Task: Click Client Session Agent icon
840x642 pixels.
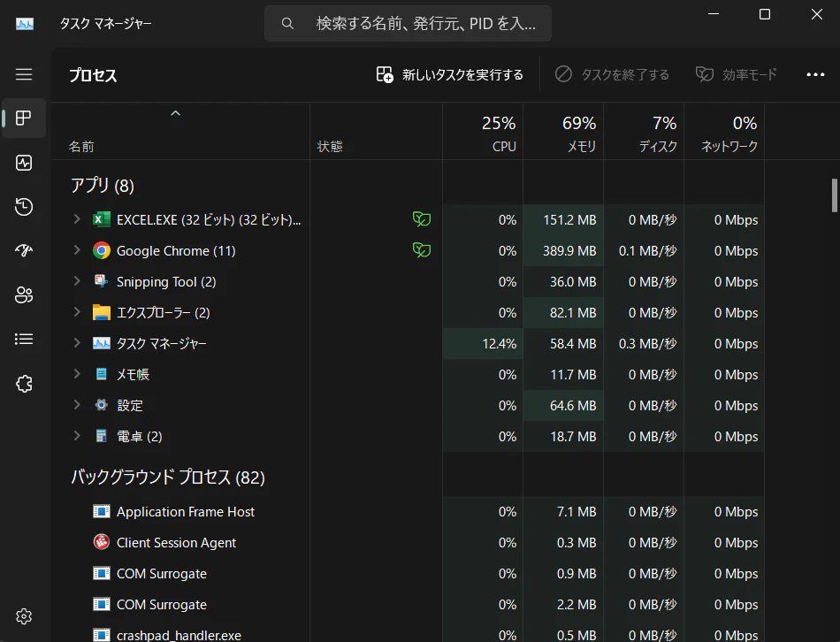Action: pyautogui.click(x=102, y=542)
